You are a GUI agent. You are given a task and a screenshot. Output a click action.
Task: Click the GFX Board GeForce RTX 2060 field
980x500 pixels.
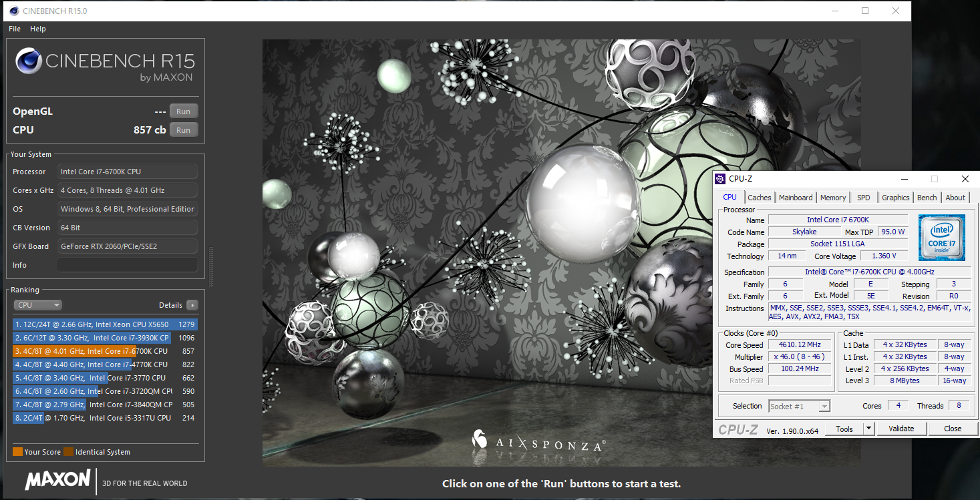point(128,246)
